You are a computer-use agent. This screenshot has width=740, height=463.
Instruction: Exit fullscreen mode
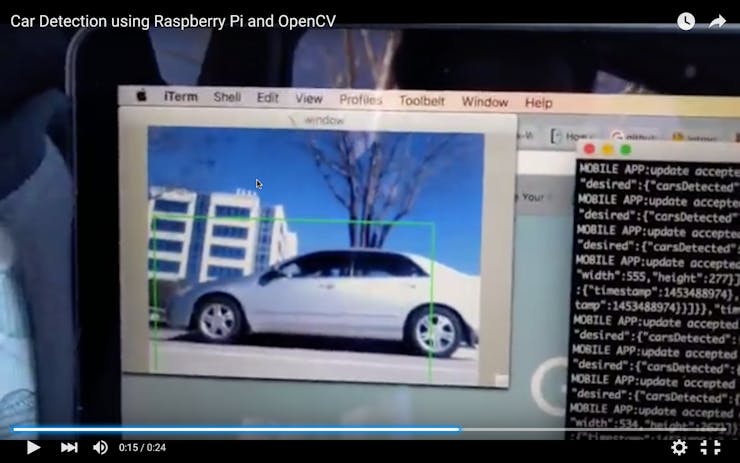click(710, 447)
